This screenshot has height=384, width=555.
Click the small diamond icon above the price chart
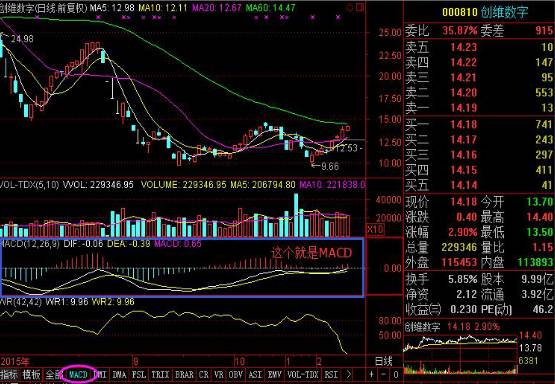[x=350, y=7]
